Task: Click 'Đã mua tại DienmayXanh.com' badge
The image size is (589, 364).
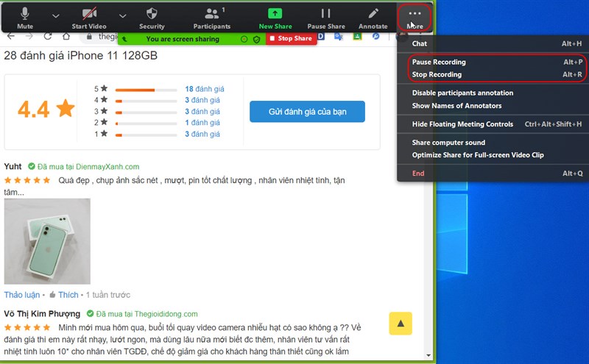Action: pos(84,167)
